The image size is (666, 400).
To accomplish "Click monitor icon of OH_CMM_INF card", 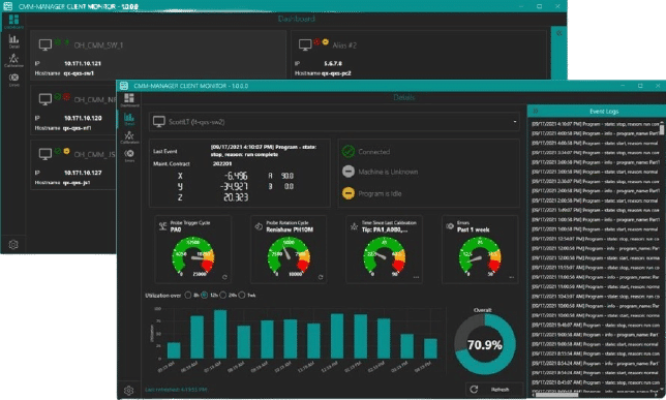I will pos(45,99).
